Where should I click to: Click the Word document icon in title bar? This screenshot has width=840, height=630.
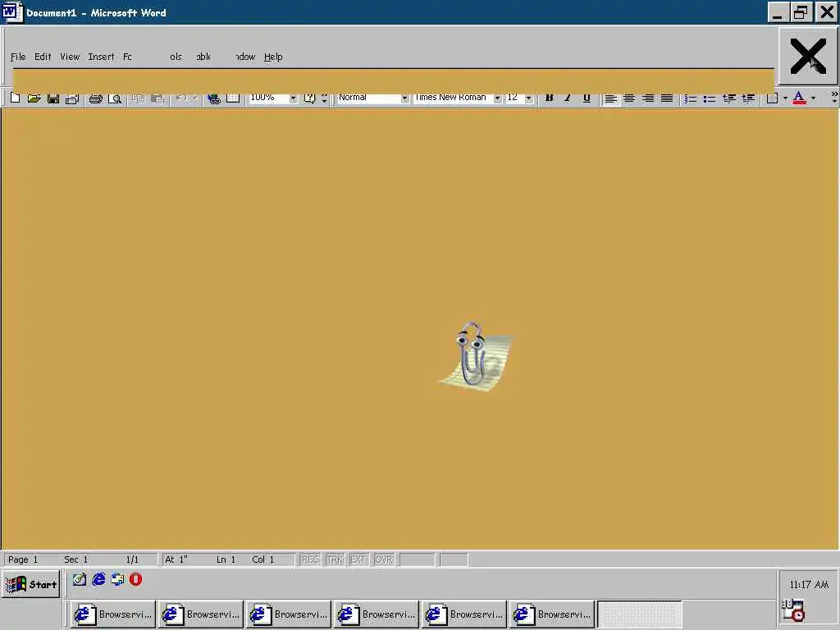point(11,12)
